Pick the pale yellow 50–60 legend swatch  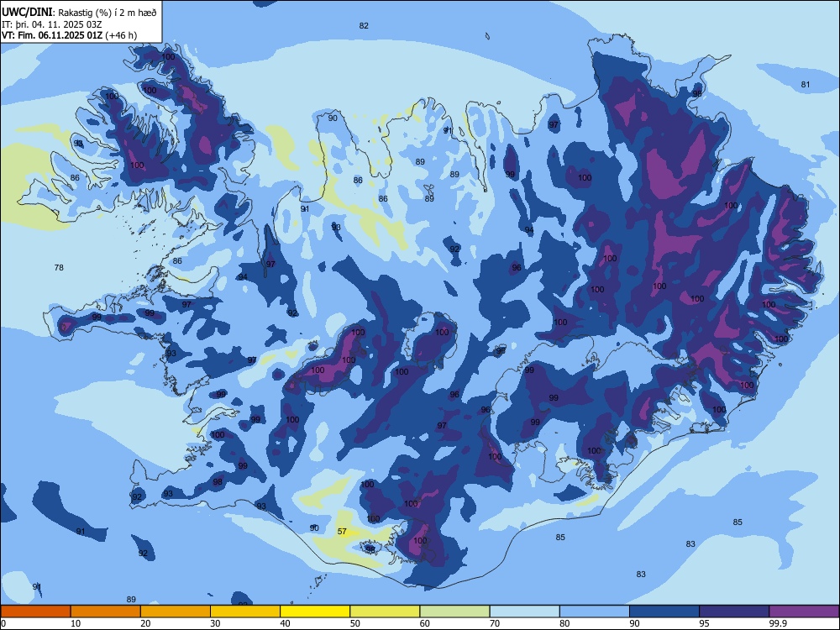coord(386,612)
